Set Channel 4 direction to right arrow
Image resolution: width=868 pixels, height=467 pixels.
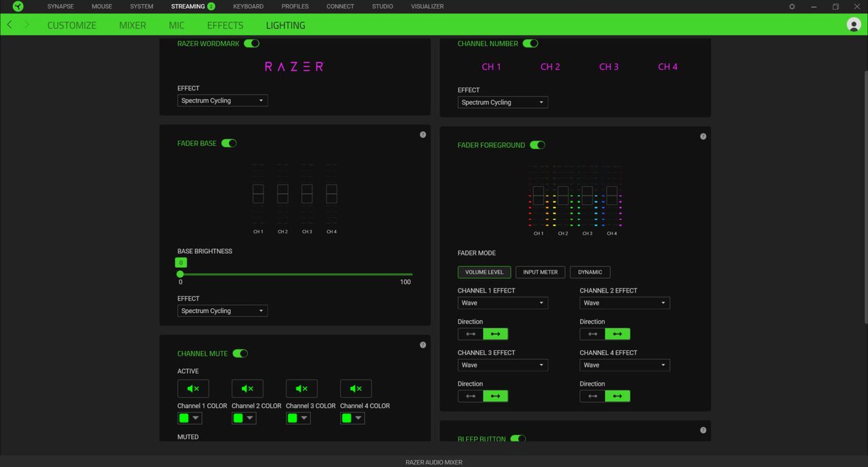617,396
